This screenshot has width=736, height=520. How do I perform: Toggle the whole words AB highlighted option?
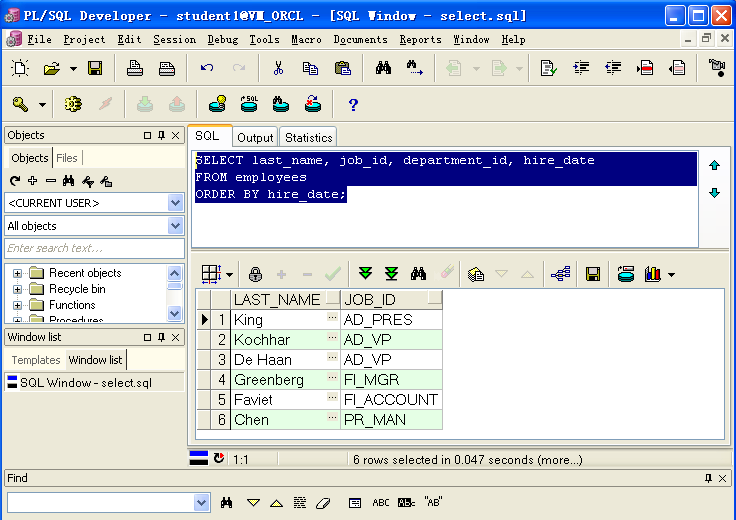pyautogui.click(x=406, y=503)
